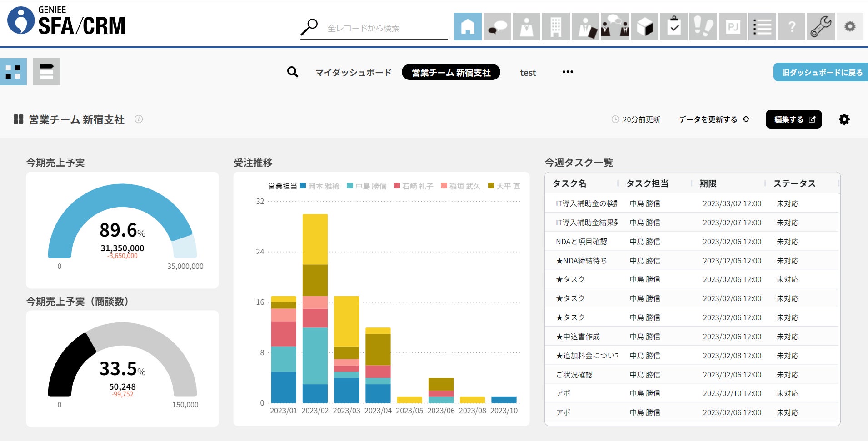Open the footprints activity tracking icon
This screenshot has width=868, height=441.
[x=703, y=27]
